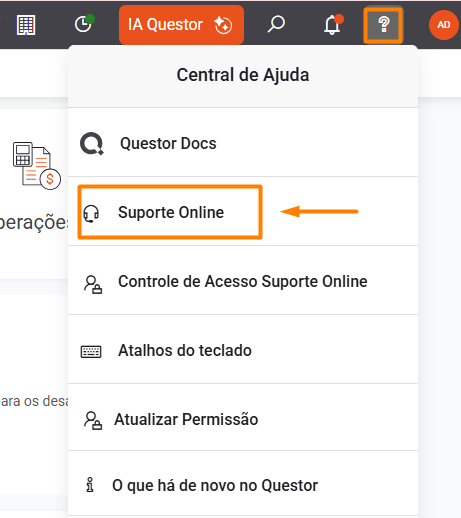Open Atalhos do teclado entry
Image resolution: width=461 pixels, height=518 pixels.
click(x=243, y=351)
